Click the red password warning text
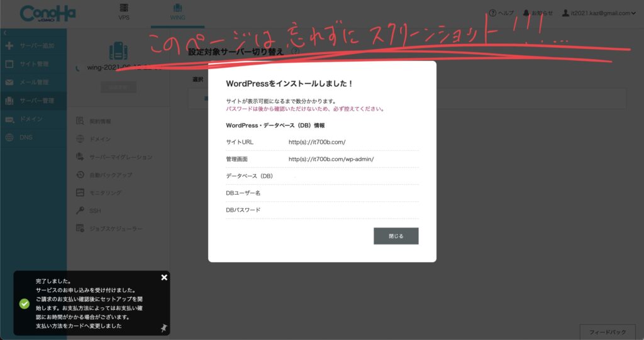Viewport: 644px width, 340px height. tap(306, 109)
